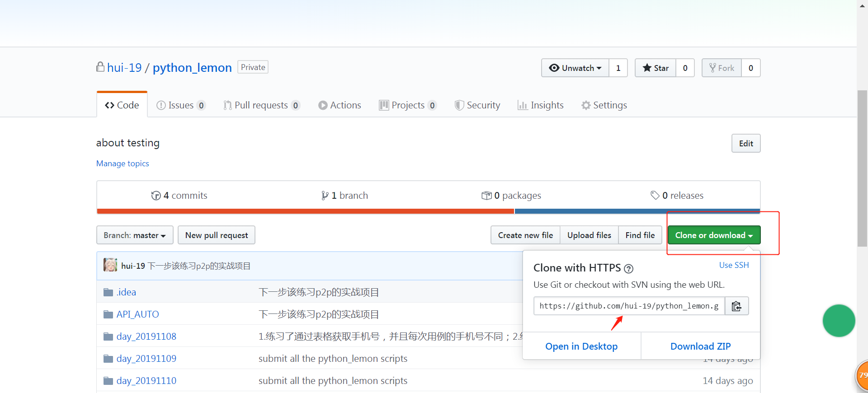Switch to the Code tab

[122, 105]
